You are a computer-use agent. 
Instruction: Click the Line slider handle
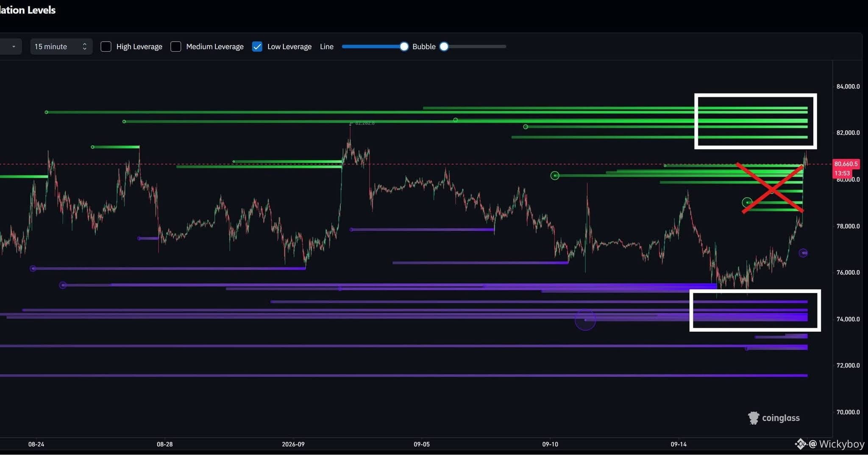404,47
